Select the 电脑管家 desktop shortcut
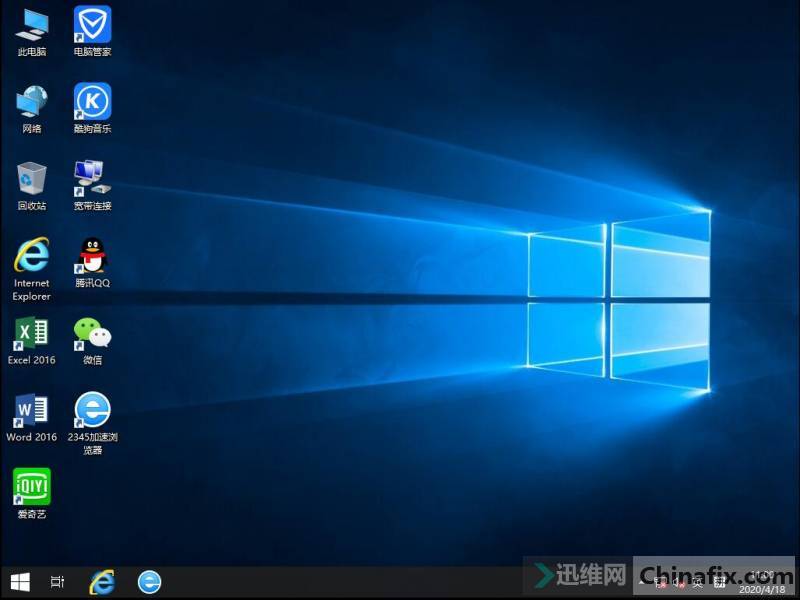 [92, 32]
